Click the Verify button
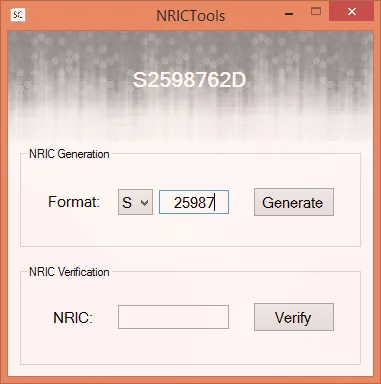The image size is (381, 384). (294, 317)
